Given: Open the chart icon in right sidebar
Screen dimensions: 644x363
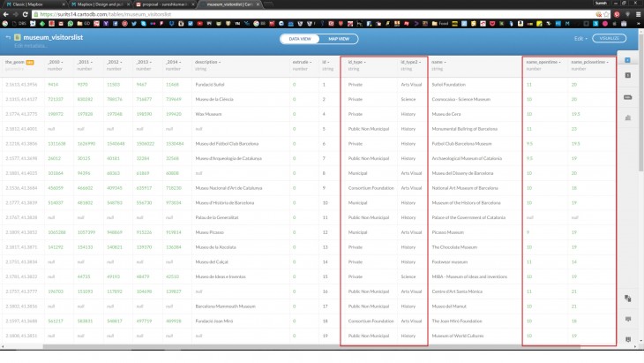Looking at the screenshot, I should (627, 117).
